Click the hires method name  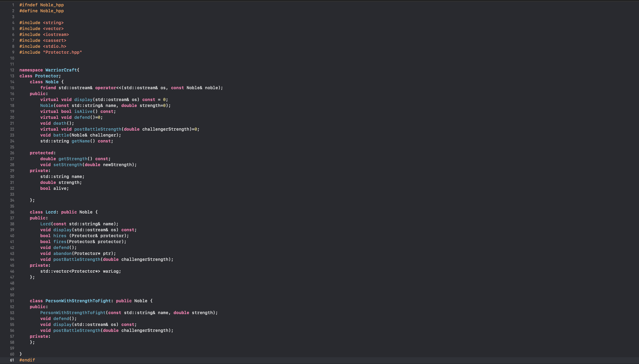pos(60,236)
